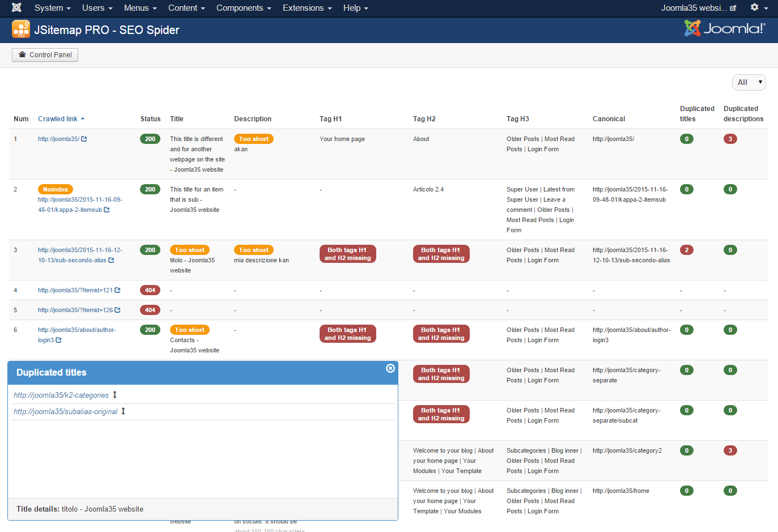Screen dimensions: 778x532
Task: Click the 'Your home page' H1 text
Action: [x=342, y=139]
